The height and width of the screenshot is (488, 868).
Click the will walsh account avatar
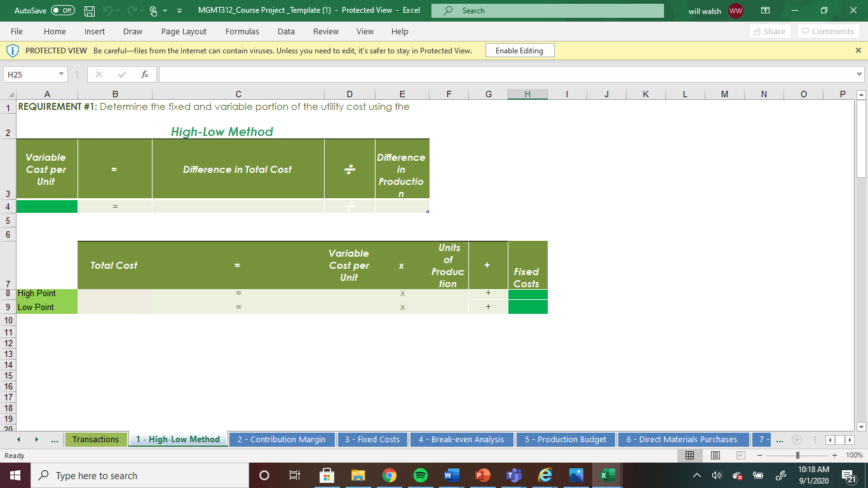click(735, 11)
